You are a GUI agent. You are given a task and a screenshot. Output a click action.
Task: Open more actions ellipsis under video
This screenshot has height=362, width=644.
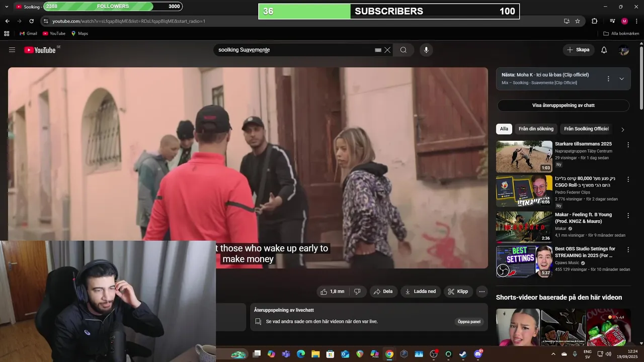(482, 292)
